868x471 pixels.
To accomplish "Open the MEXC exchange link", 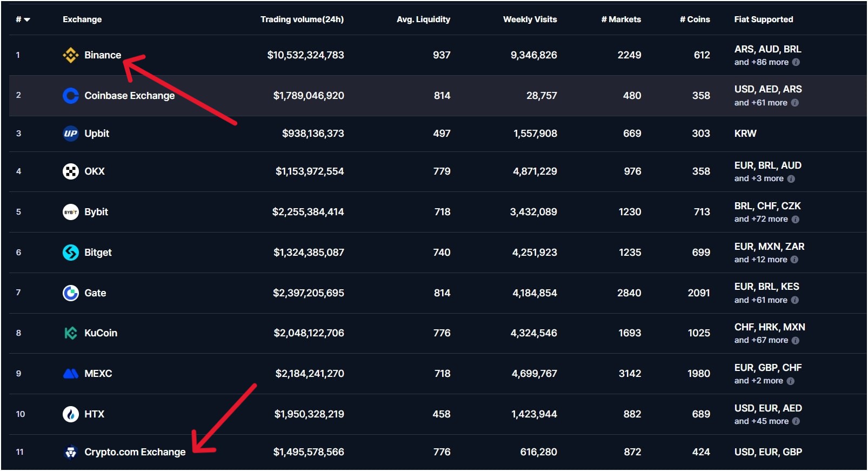I will 98,374.
